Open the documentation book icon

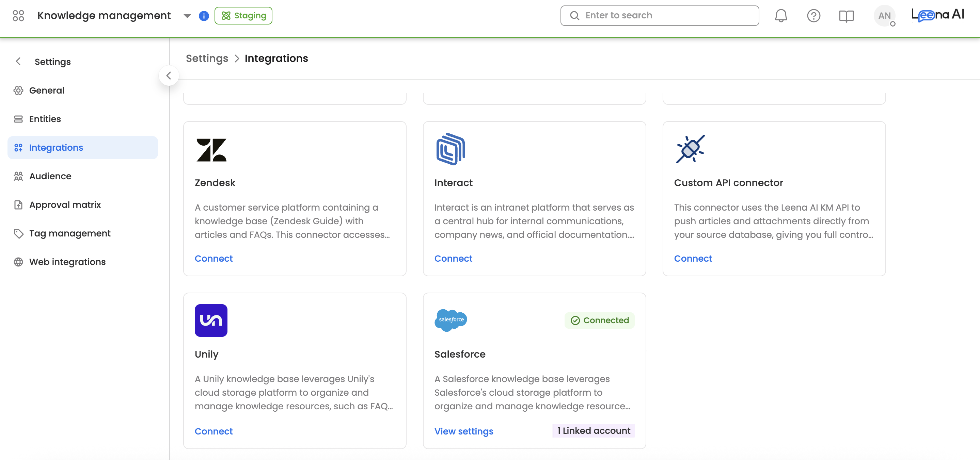tap(846, 16)
